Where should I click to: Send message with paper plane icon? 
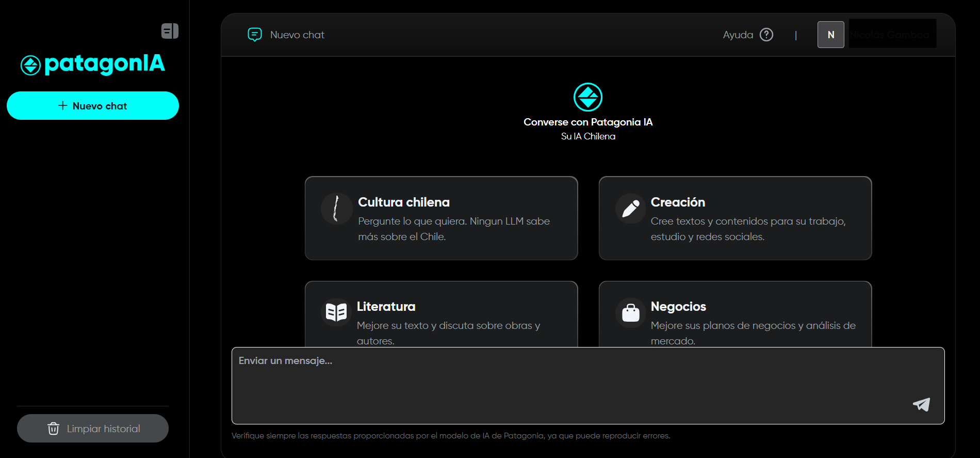(921, 404)
